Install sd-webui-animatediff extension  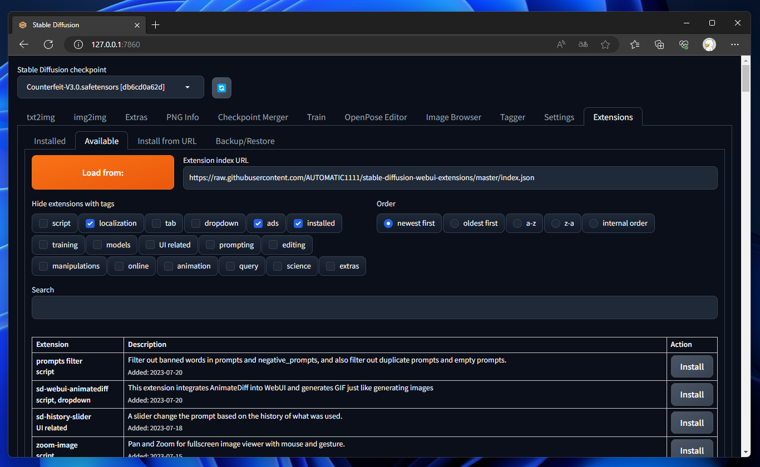(x=692, y=395)
